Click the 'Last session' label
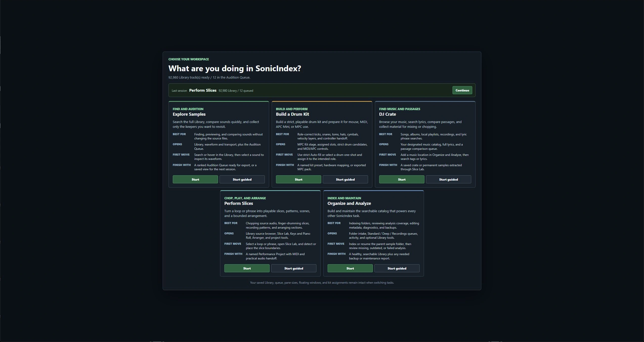Image resolution: width=644 pixels, height=342 pixels. pos(179,91)
